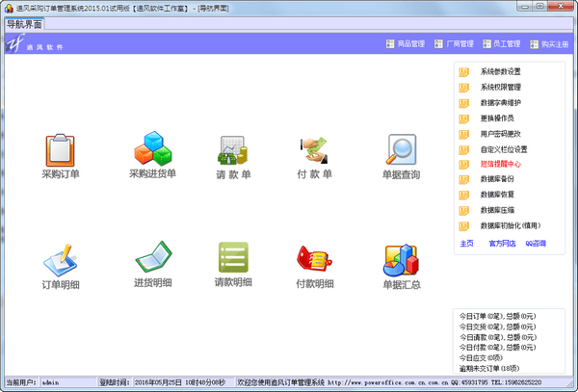The width and height of the screenshot is (578, 392).
Task: Click the 官方网店 link
Action: pos(502,243)
